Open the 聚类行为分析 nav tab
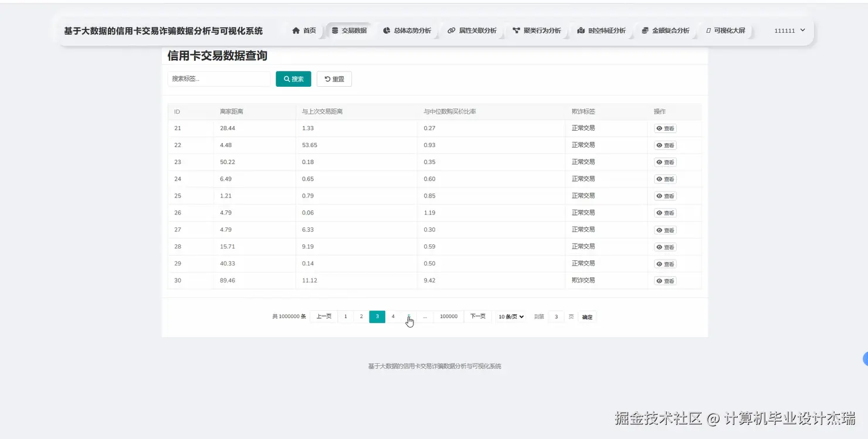868x439 pixels. coord(537,30)
